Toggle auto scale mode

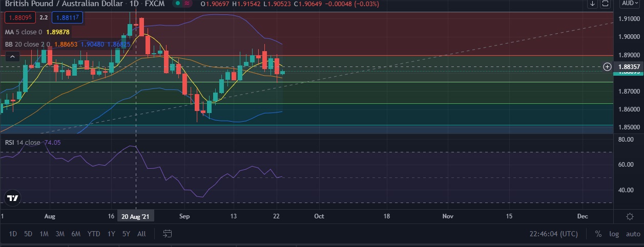[x=633, y=234]
